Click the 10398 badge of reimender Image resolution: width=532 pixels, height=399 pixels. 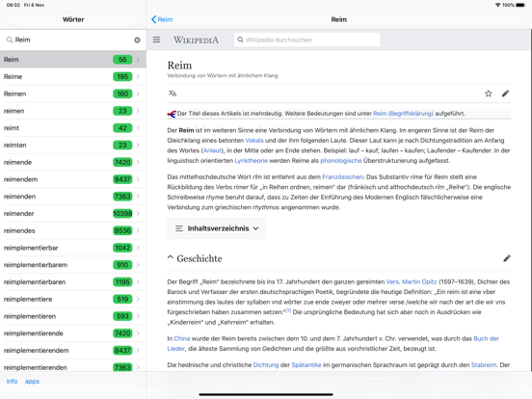tap(122, 213)
